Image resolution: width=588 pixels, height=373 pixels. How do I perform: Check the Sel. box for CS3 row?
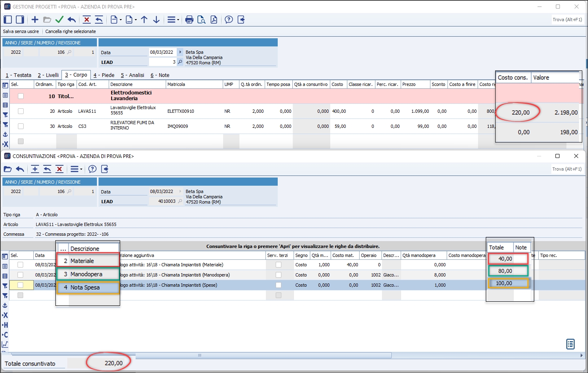click(21, 126)
